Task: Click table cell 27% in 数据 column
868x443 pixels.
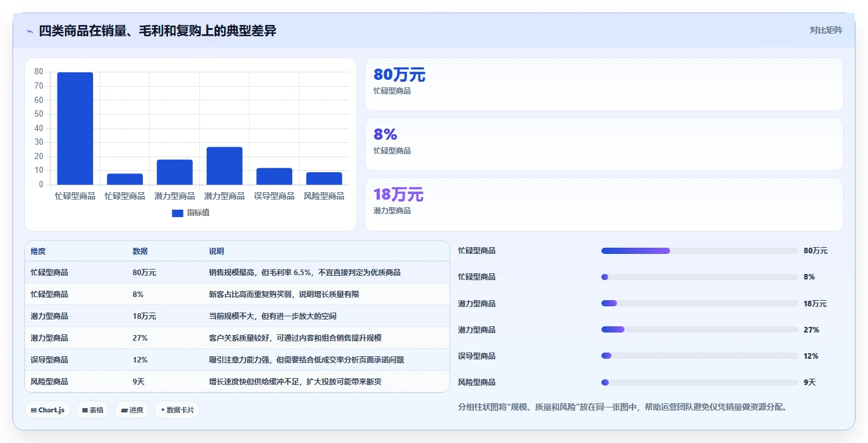Action: click(140, 338)
